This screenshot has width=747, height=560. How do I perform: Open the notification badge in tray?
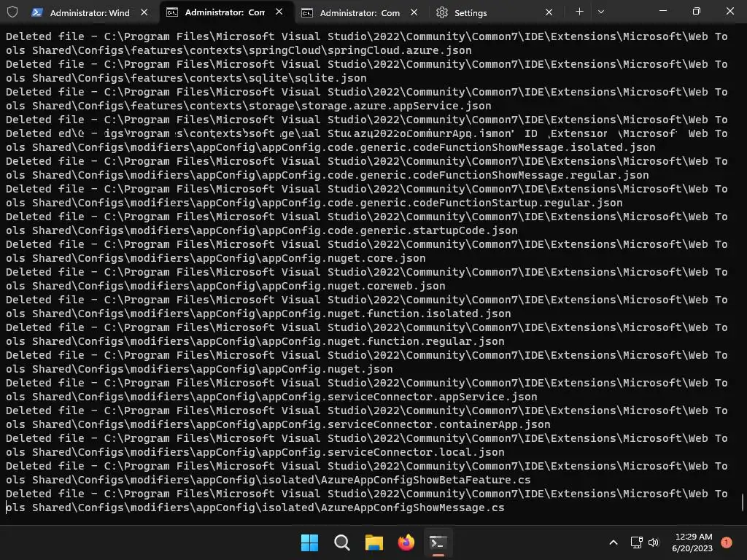pos(726,542)
